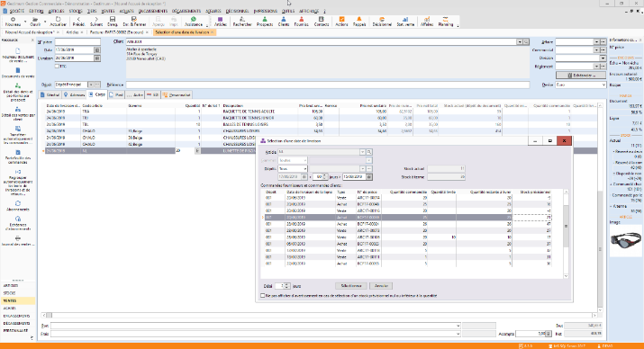The image size is (644, 349).
Task: Open the VENTES menu
Action: click(x=107, y=11)
